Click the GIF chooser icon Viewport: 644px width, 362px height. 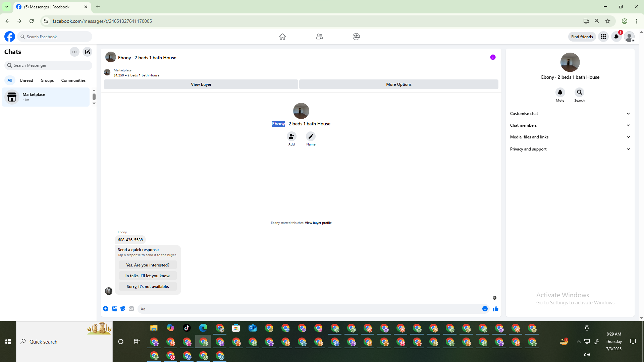tap(131, 309)
